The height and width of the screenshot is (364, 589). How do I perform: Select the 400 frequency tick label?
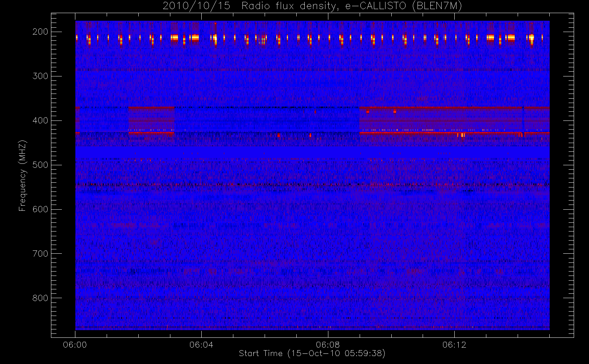(40, 120)
